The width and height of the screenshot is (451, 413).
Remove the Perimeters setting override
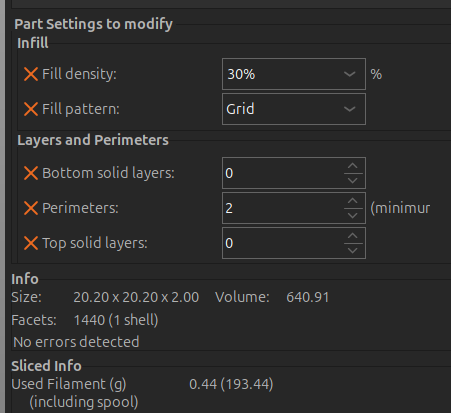click(x=31, y=208)
